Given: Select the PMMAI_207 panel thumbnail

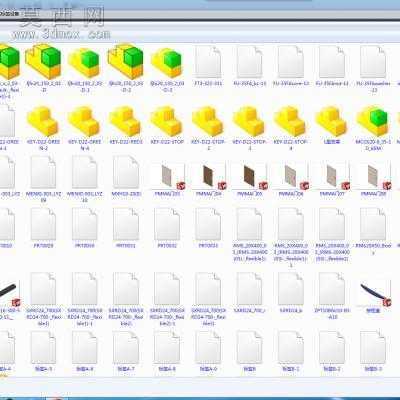Looking at the screenshot, I should (x=332, y=176).
